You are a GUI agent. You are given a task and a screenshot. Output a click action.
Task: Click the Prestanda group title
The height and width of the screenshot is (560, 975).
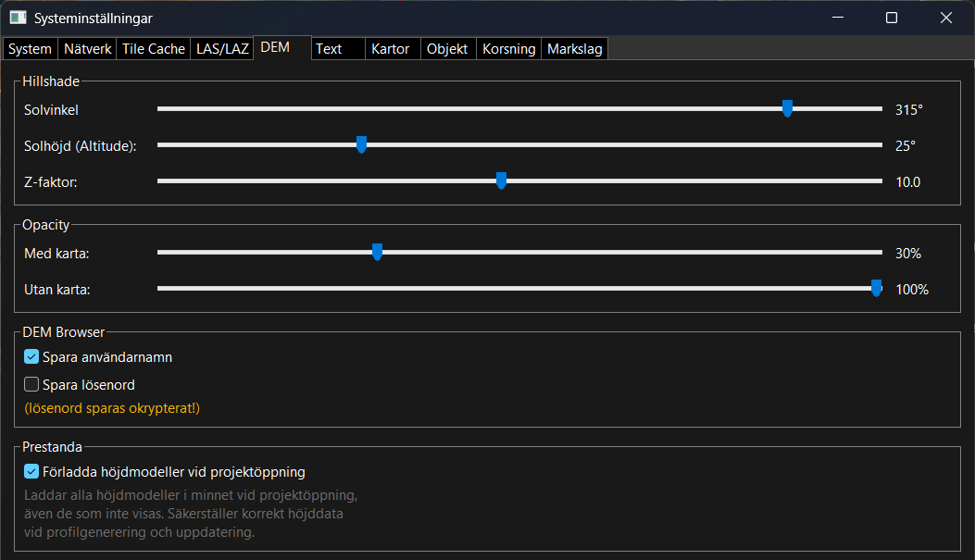pos(52,447)
